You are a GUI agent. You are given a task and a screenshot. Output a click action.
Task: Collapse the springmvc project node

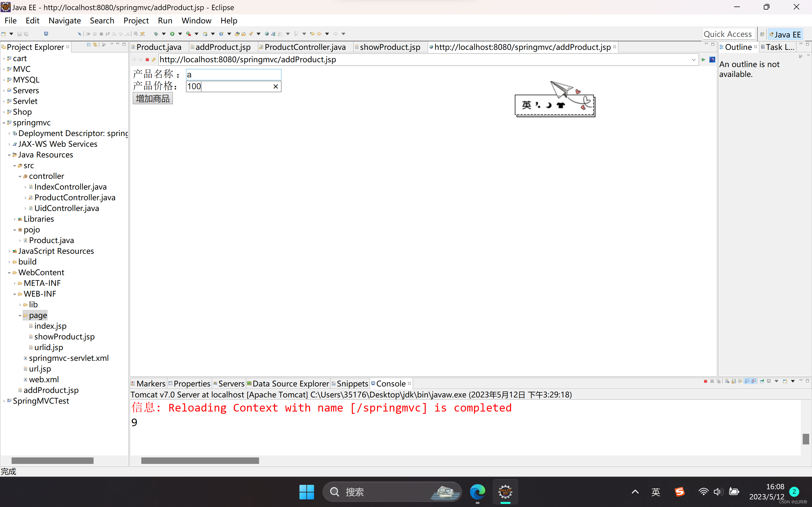click(x=4, y=123)
